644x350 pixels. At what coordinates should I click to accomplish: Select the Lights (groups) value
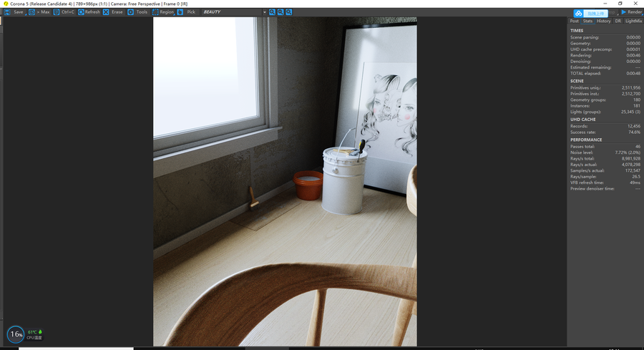coord(630,112)
